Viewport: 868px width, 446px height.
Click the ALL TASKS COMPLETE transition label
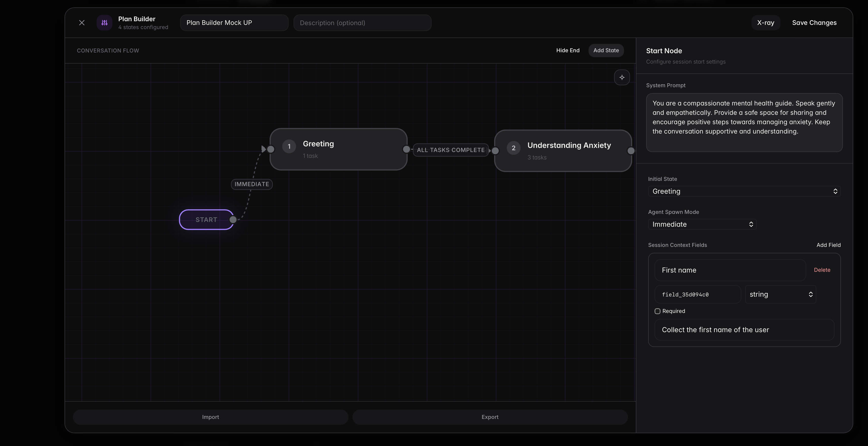pos(451,150)
